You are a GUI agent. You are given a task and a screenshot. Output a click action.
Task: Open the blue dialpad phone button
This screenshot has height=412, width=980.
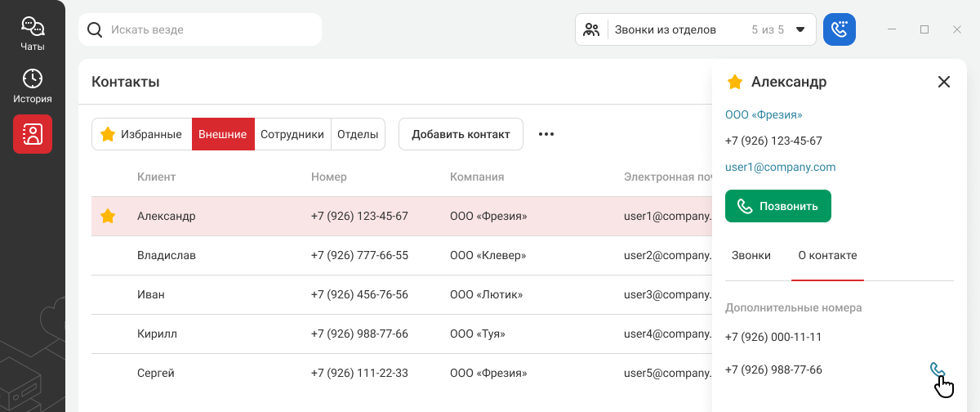tap(839, 29)
